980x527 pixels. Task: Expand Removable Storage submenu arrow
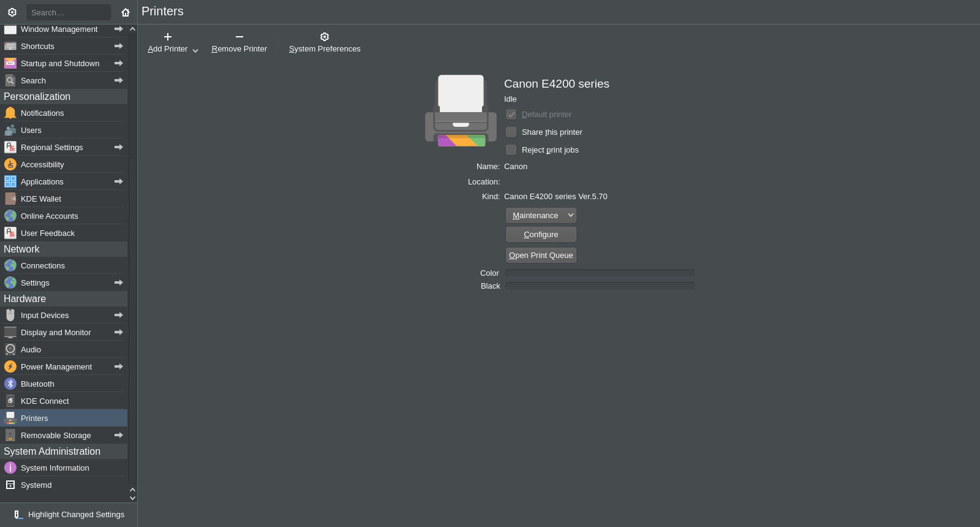tap(119, 435)
